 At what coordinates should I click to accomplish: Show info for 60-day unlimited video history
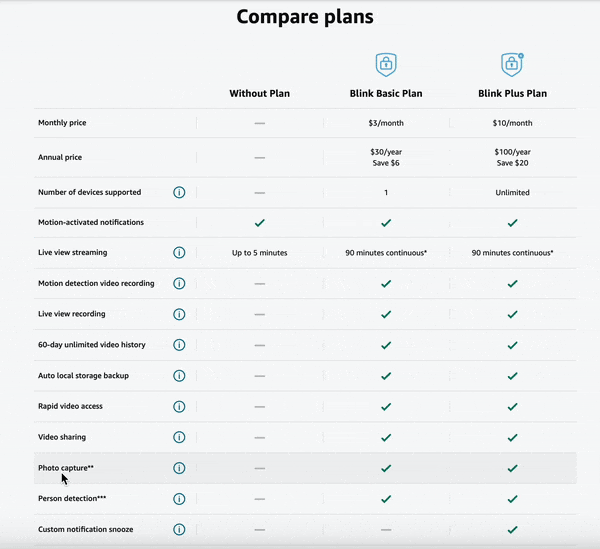(x=180, y=345)
